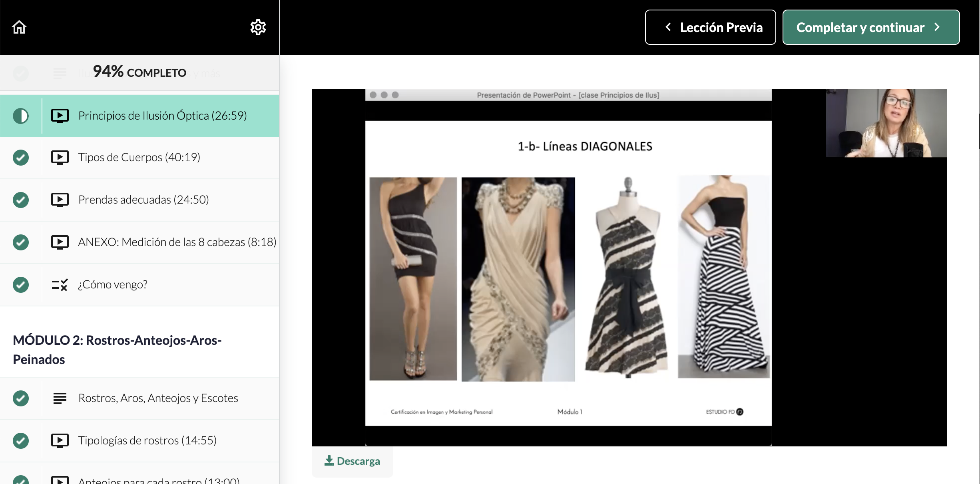
Task: Click the striped maxi skirt image in slide
Action: [x=724, y=277]
